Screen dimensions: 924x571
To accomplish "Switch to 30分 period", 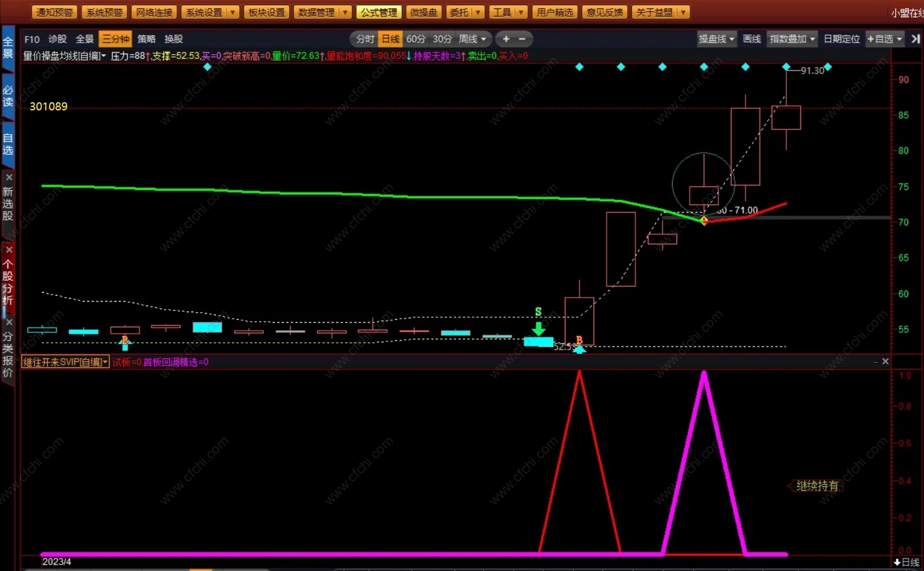I will click(442, 39).
